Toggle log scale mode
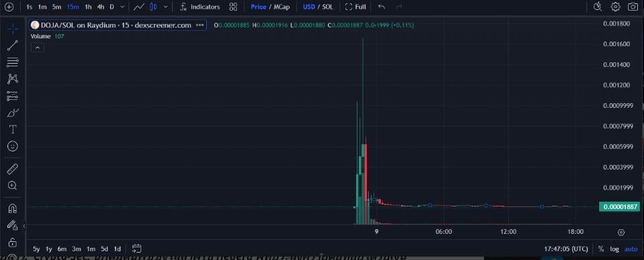This screenshot has width=644, height=260. click(615, 249)
